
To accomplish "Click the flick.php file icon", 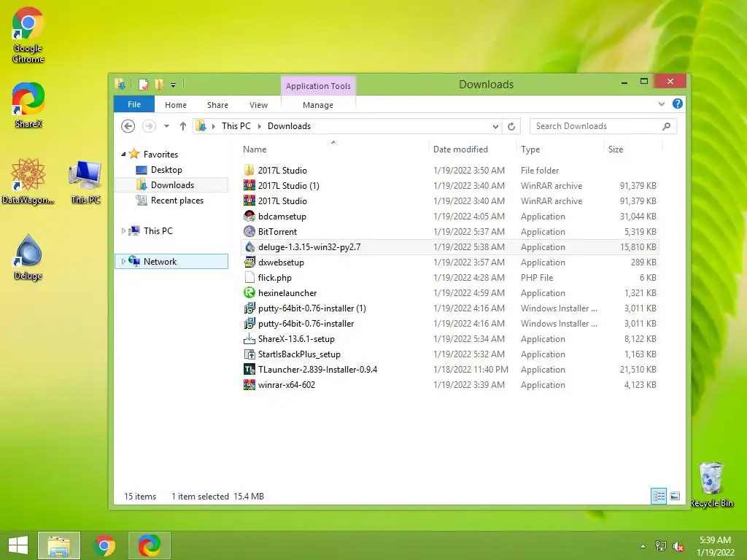I will point(249,277).
